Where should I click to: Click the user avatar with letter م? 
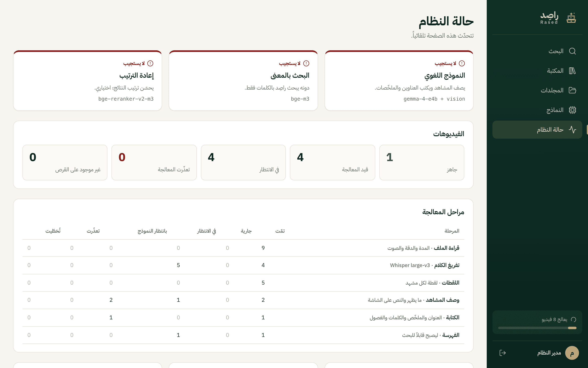coord(572,353)
